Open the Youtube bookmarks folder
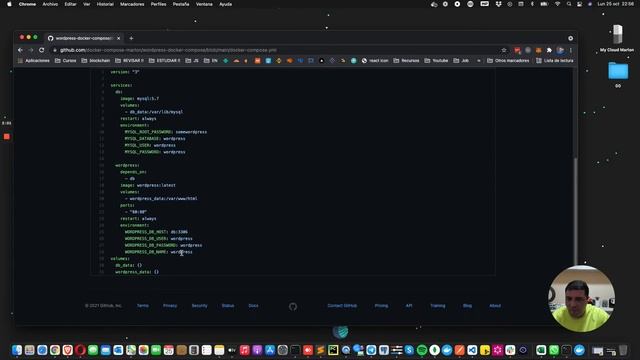The image size is (640, 360). point(436,60)
